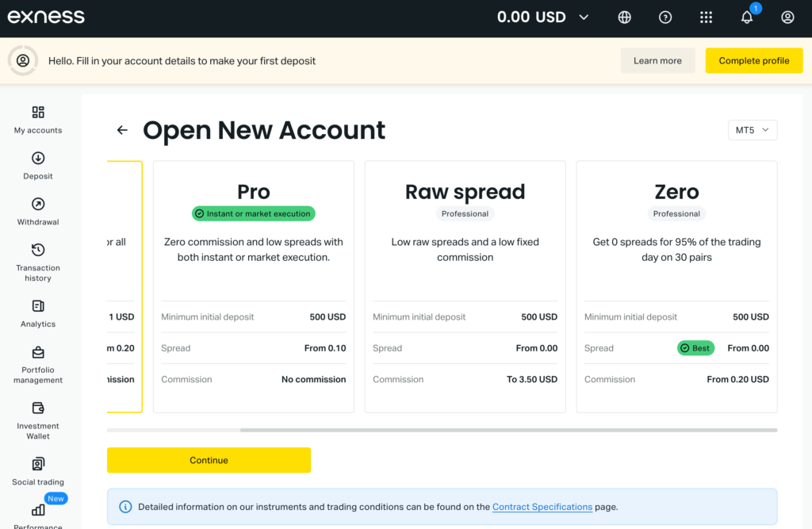Click the yellow Continue button
This screenshot has height=529, width=812.
coord(209,460)
